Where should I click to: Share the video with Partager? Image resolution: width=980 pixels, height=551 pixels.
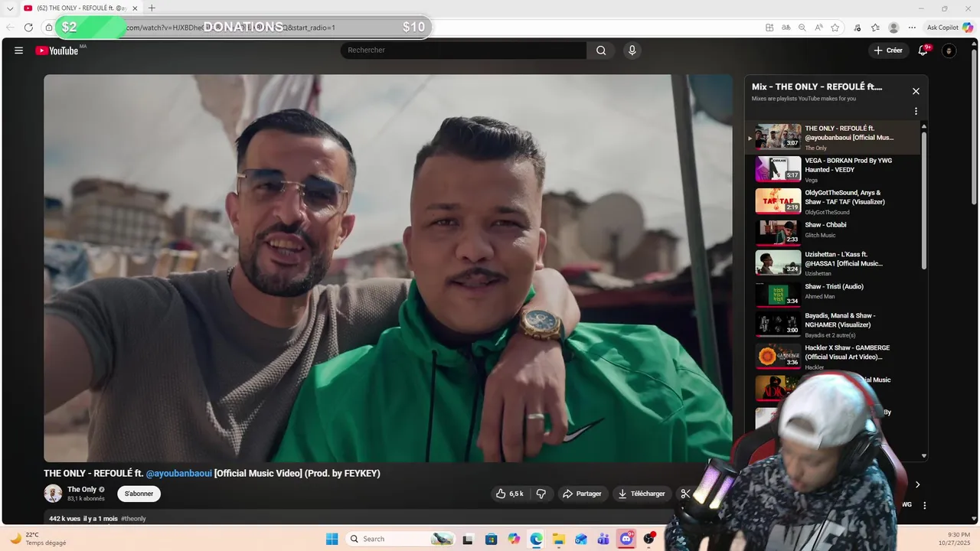click(x=582, y=494)
